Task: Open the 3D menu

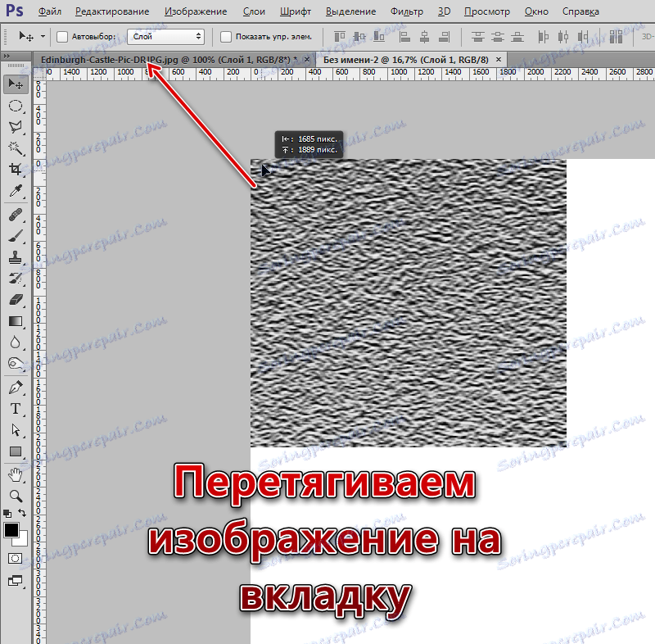Action: click(x=444, y=11)
